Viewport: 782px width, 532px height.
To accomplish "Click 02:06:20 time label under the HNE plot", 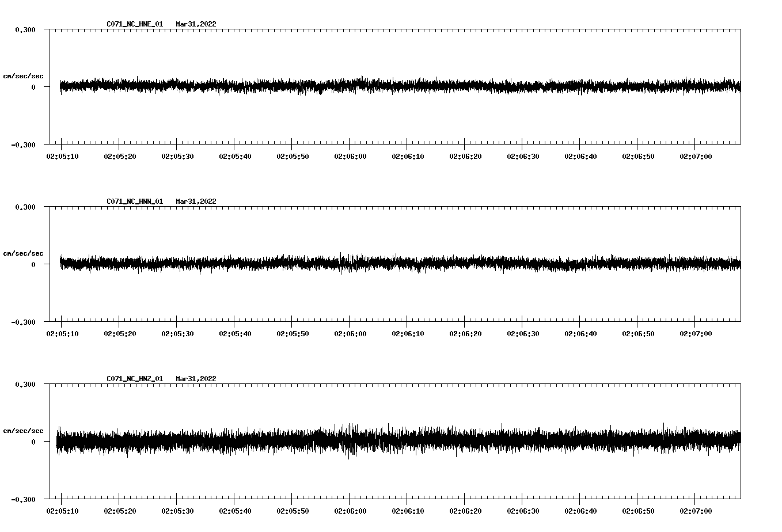I will (x=465, y=157).
